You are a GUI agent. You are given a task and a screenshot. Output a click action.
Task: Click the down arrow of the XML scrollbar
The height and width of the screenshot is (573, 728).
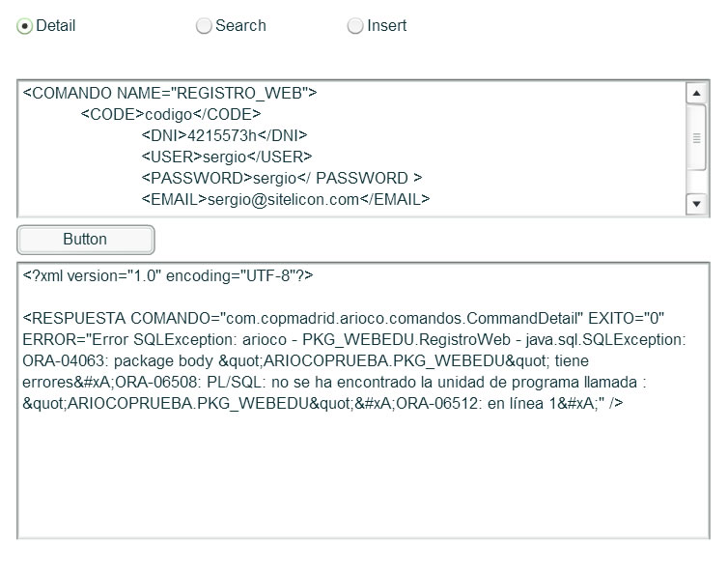[696, 204]
